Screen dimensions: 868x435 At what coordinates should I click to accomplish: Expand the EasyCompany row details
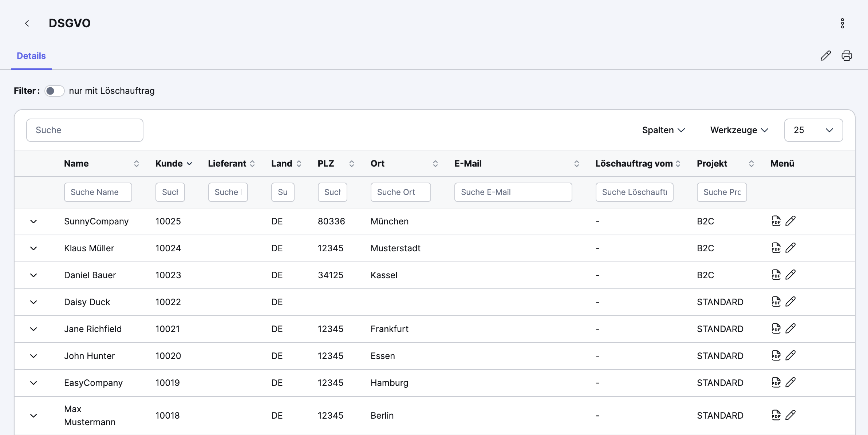point(33,383)
